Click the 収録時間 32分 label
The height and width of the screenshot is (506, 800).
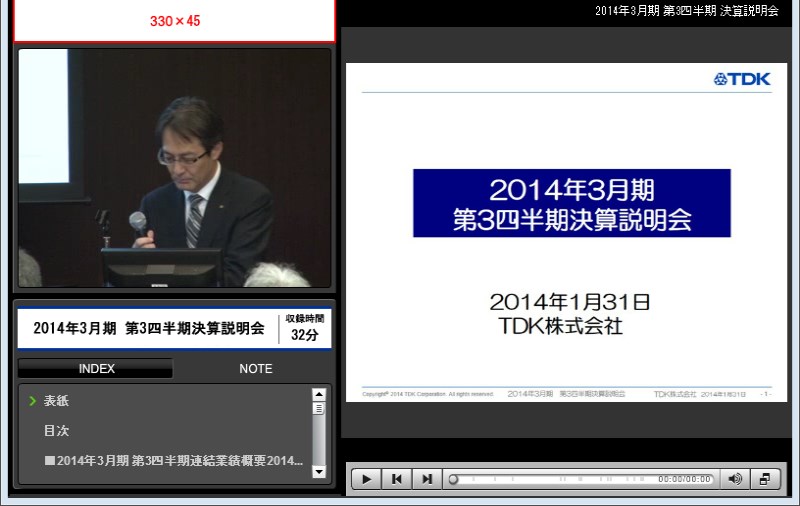click(x=305, y=327)
